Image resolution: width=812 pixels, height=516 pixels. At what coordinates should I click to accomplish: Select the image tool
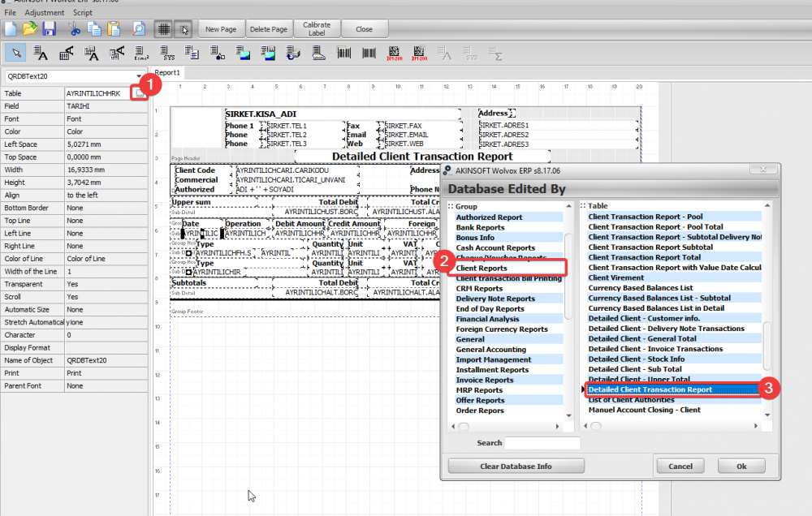point(242,53)
